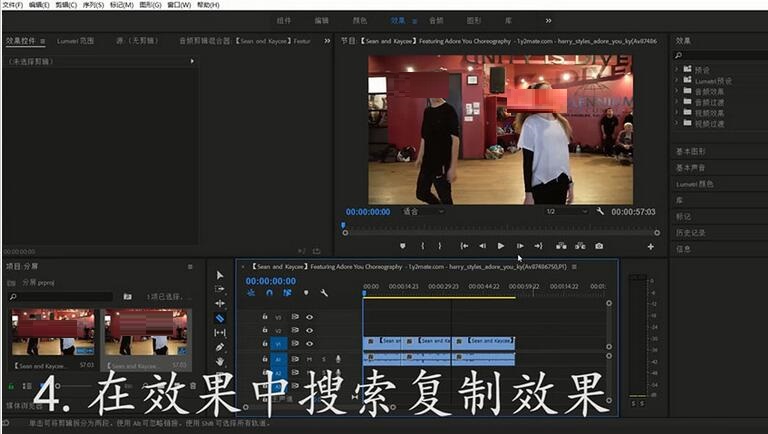Click the Export Frame camera icon
This screenshot has height=434, width=768.
(599, 246)
